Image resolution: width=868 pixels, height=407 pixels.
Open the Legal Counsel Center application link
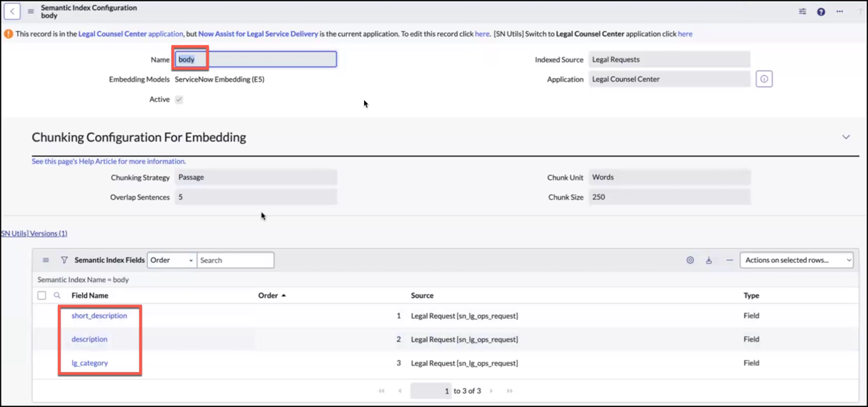[131, 33]
